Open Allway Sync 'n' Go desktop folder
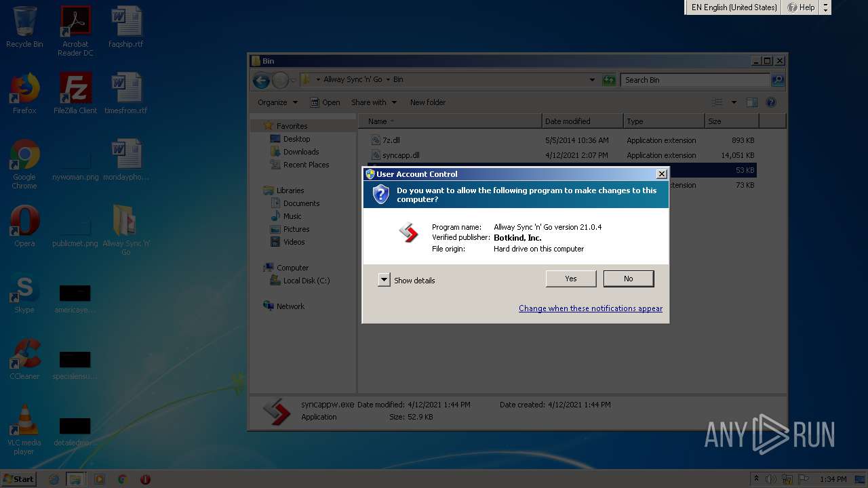The width and height of the screenshot is (868, 488). tap(126, 230)
